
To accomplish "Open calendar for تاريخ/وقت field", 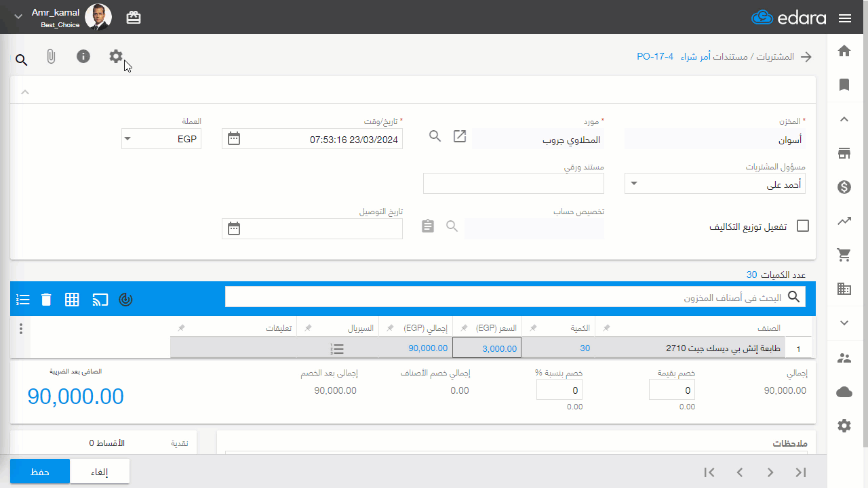I will 234,139.
